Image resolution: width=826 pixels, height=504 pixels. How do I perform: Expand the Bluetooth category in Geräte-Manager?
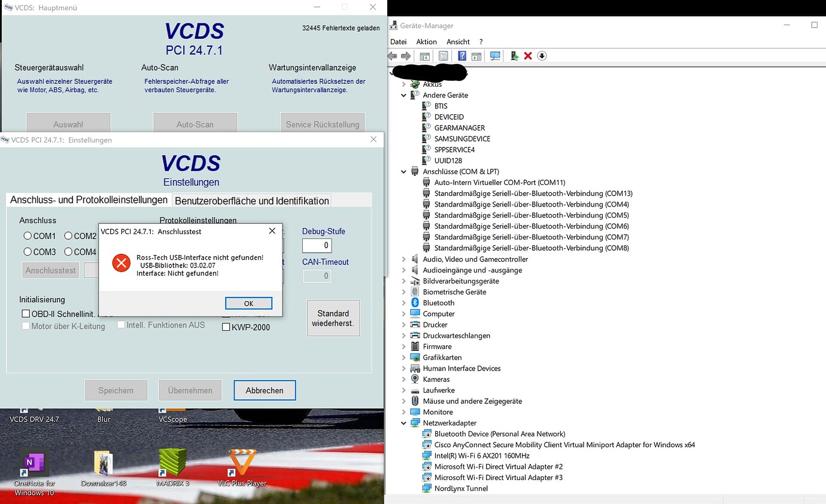click(x=403, y=302)
